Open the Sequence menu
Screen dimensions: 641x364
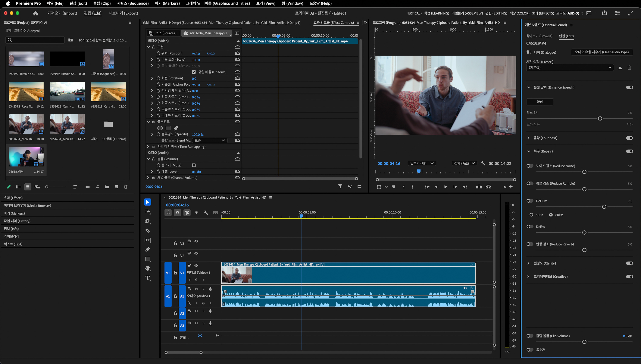point(133,3)
